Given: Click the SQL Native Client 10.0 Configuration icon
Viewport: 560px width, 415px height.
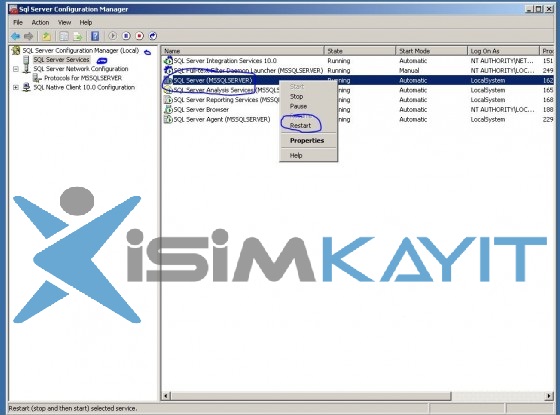Looking at the screenshot, I should tap(26, 87).
